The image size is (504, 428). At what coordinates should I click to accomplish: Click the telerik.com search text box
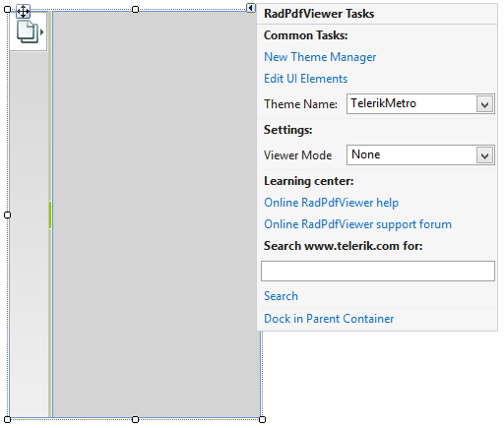(378, 272)
